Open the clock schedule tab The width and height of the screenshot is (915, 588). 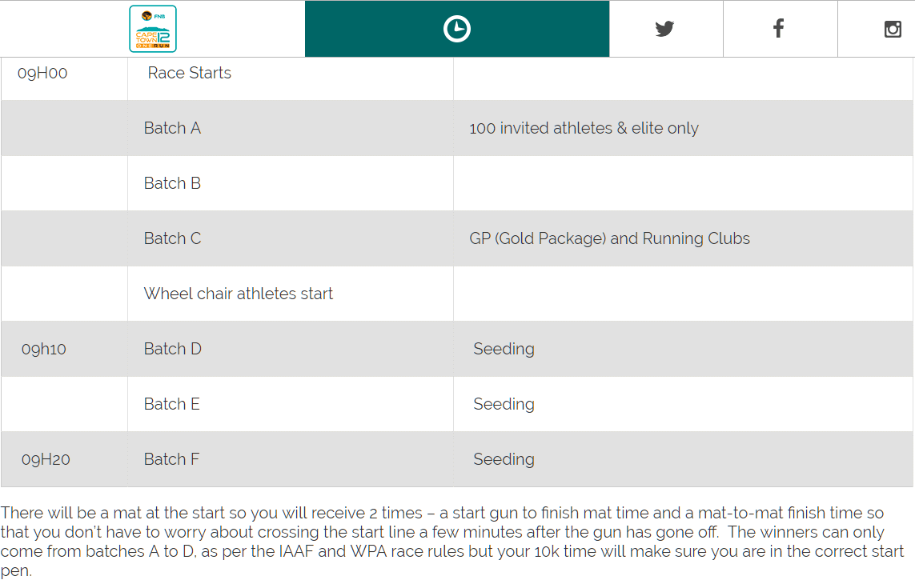457,29
